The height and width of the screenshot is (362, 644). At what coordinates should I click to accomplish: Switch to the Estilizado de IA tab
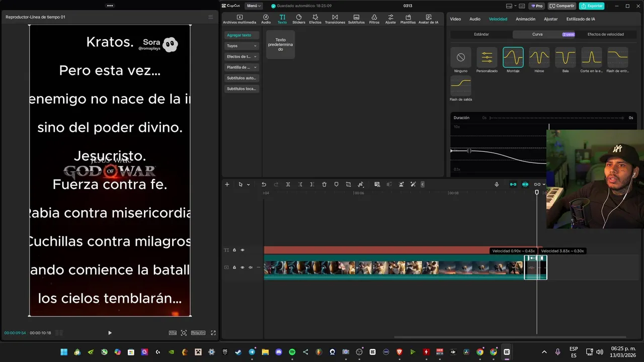click(x=581, y=19)
